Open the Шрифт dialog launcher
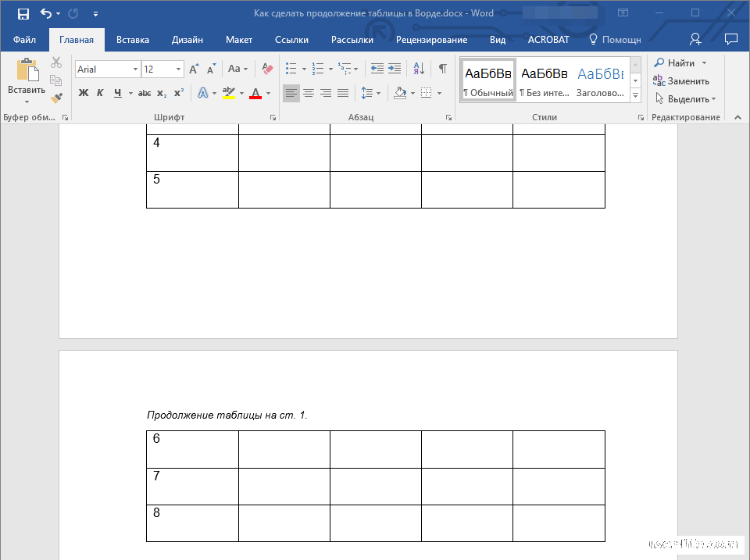 (x=273, y=118)
